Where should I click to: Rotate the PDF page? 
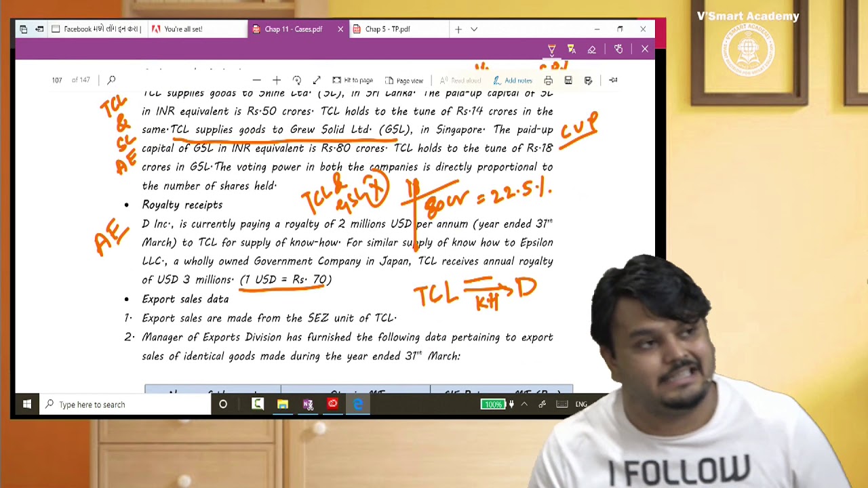tap(296, 80)
